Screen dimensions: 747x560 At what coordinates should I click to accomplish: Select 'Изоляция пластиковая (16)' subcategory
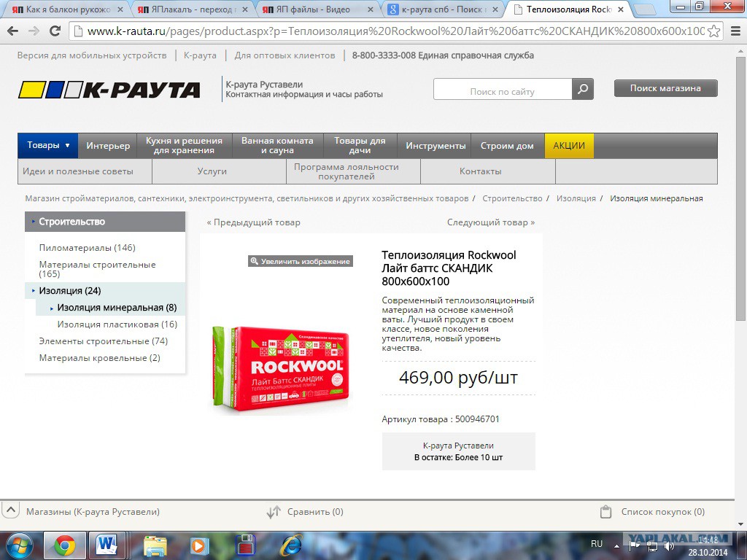(x=117, y=324)
